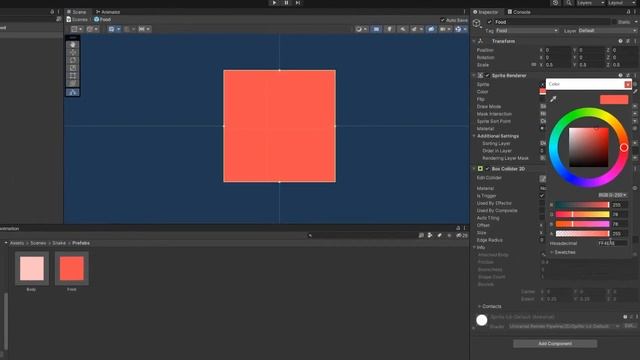Expand the Swatches section

click(x=551, y=252)
